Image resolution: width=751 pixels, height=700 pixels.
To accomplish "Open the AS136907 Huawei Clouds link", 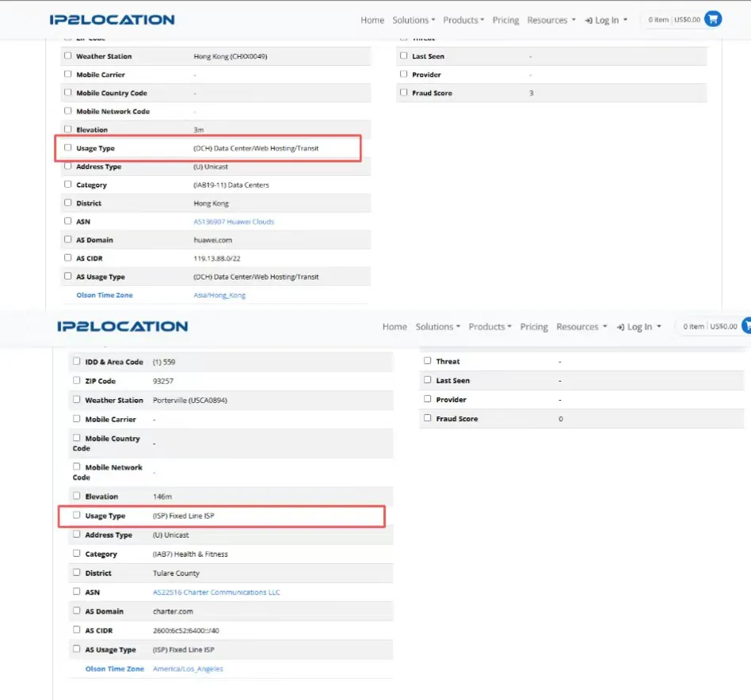I will 234,222.
